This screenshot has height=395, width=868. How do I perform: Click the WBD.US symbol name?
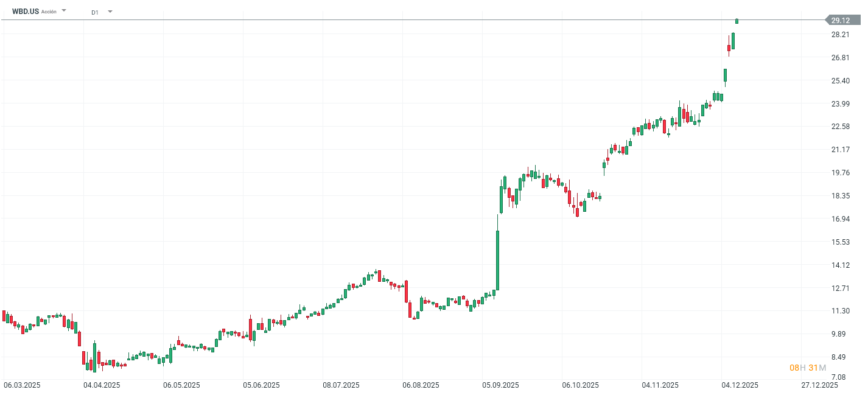pyautogui.click(x=25, y=11)
